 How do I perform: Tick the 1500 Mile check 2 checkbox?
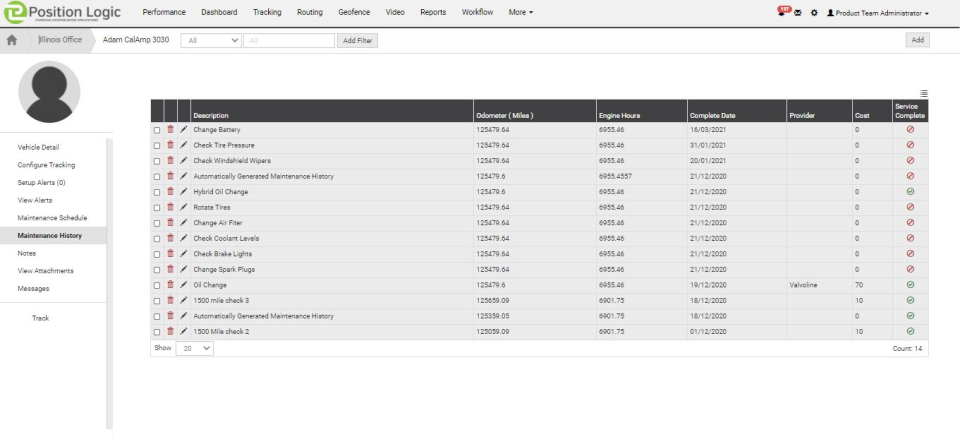tap(157, 332)
